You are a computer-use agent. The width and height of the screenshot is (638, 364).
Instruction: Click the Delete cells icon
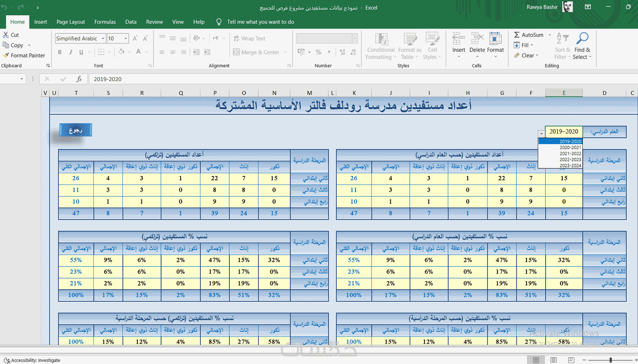tap(477, 39)
